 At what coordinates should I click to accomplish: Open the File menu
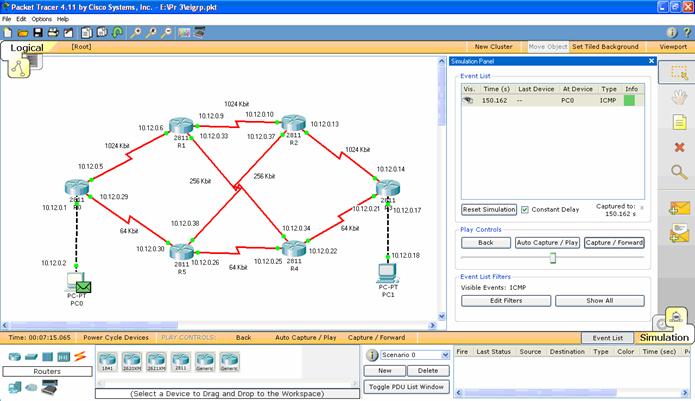click(7, 19)
